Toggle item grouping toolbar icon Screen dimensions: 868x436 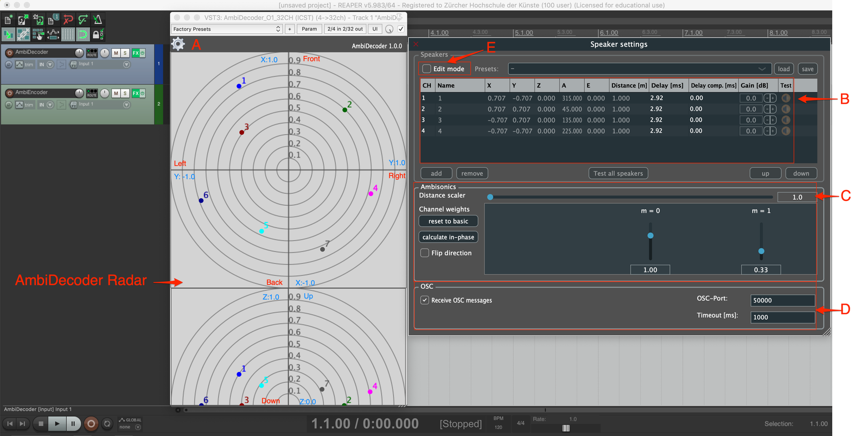pyautogui.click(x=23, y=35)
